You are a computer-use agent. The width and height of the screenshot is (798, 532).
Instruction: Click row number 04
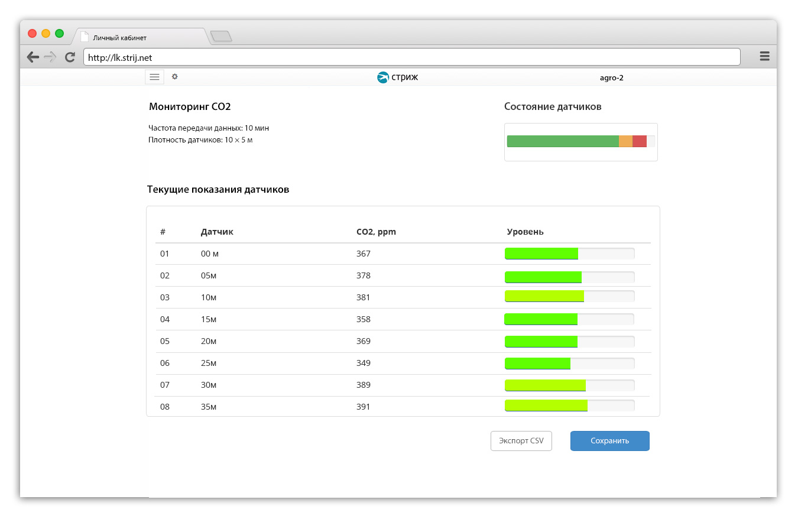(x=165, y=319)
